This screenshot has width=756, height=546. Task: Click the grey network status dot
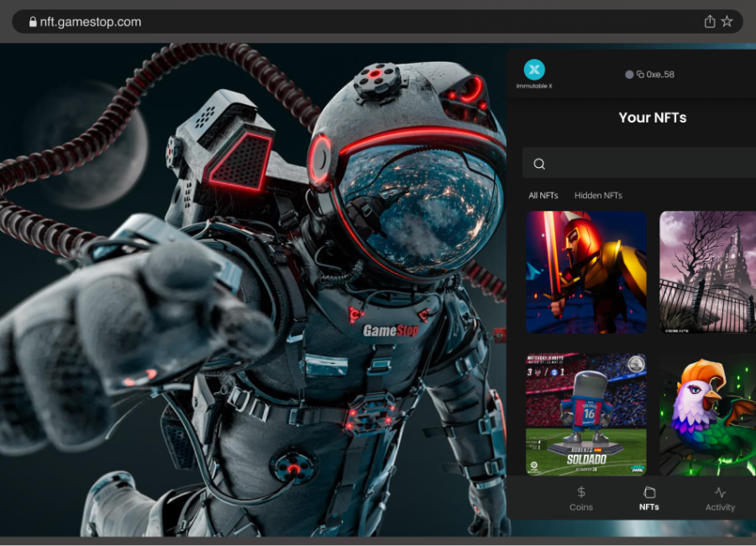629,75
